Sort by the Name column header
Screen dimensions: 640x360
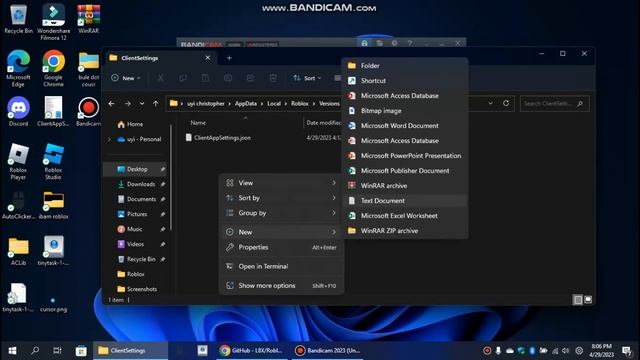tap(198, 122)
